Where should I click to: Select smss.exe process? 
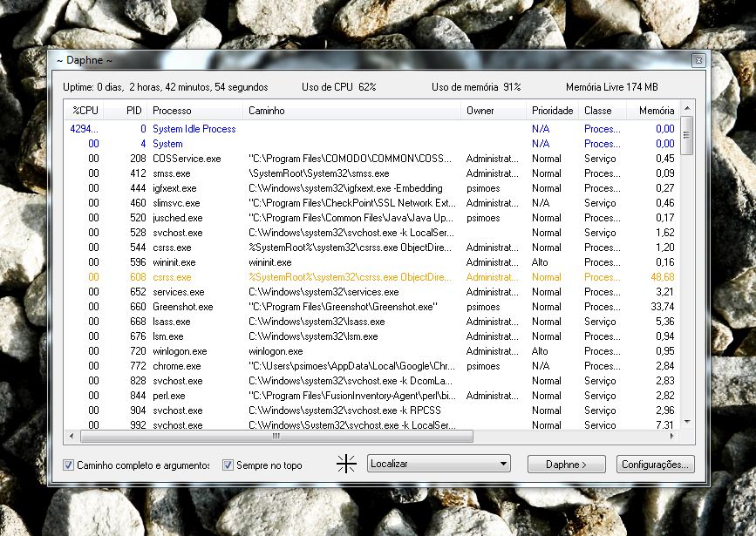[x=371, y=173]
